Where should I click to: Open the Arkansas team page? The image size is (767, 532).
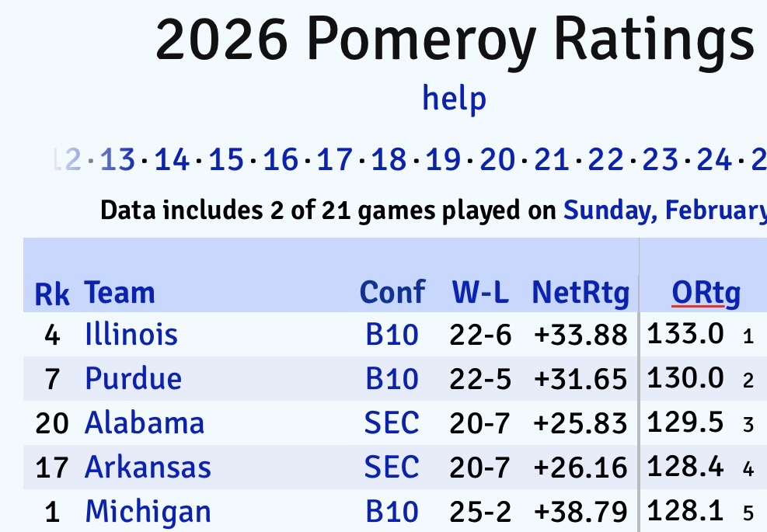click(x=148, y=468)
